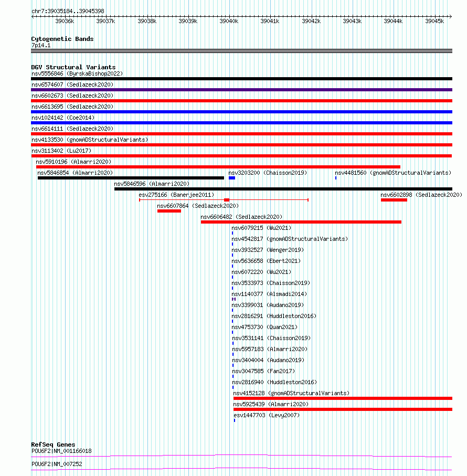Open nsv6079215 (Wu2021) label
Image resolution: width=467 pixels, height=476 pixels.
pos(261,228)
